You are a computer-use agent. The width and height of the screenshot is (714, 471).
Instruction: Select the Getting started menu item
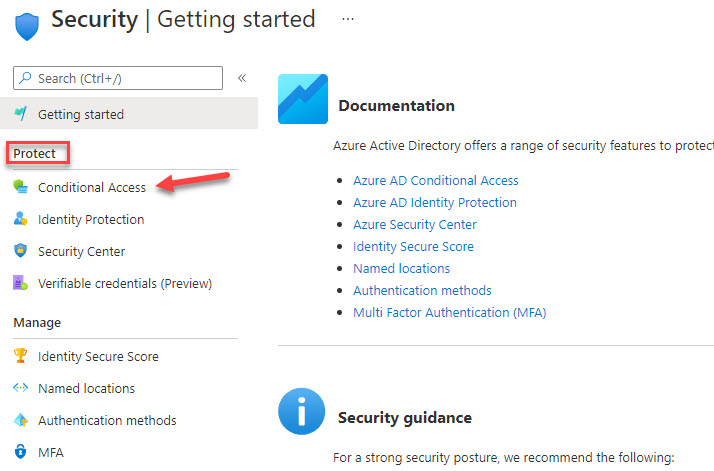pos(129,113)
